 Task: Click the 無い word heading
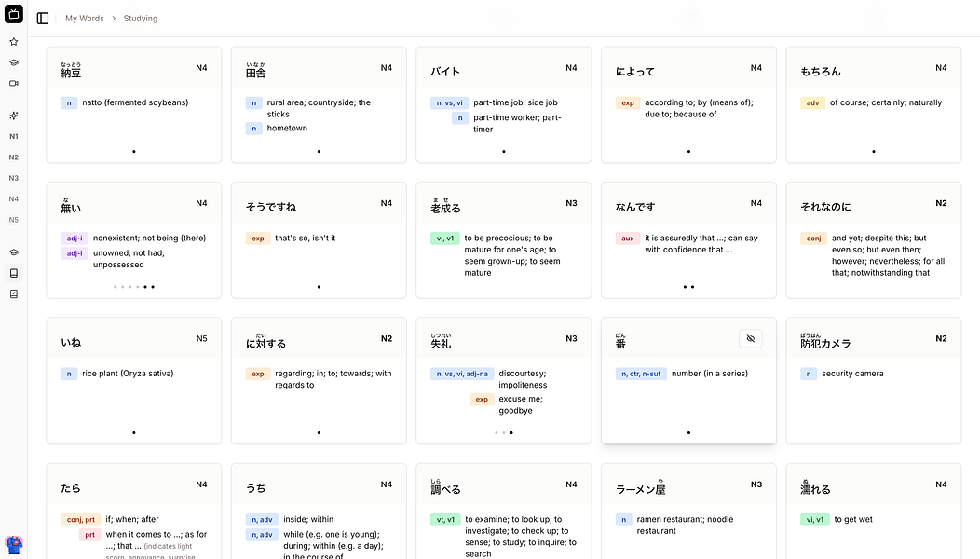coord(71,206)
